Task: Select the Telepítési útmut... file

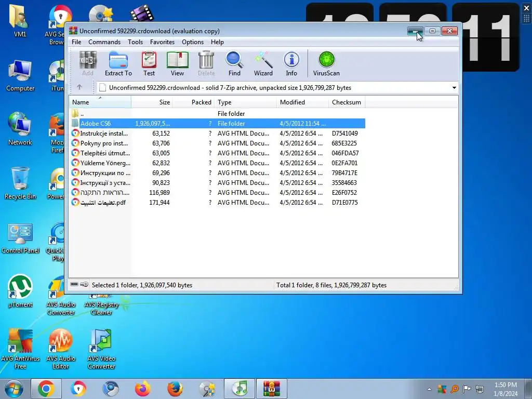Action: pos(217,153)
